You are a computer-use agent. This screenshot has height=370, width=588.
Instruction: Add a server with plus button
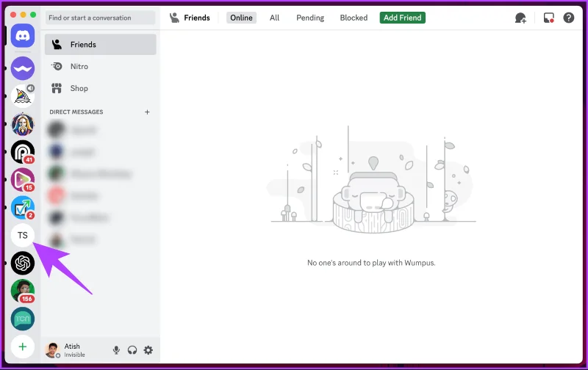(23, 347)
